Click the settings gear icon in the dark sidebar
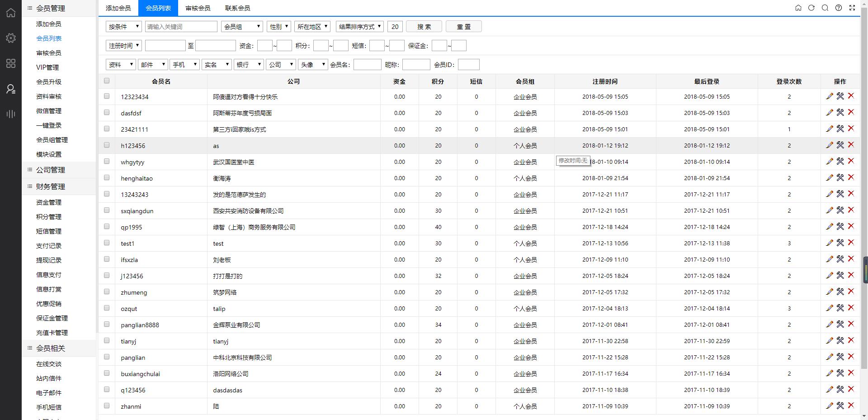The height and width of the screenshot is (420, 868). click(x=11, y=38)
